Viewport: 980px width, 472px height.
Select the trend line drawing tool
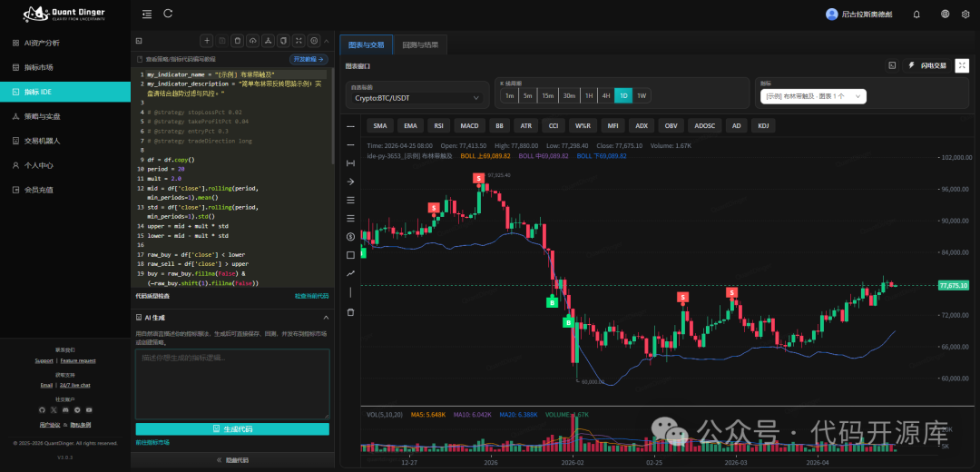(x=350, y=273)
